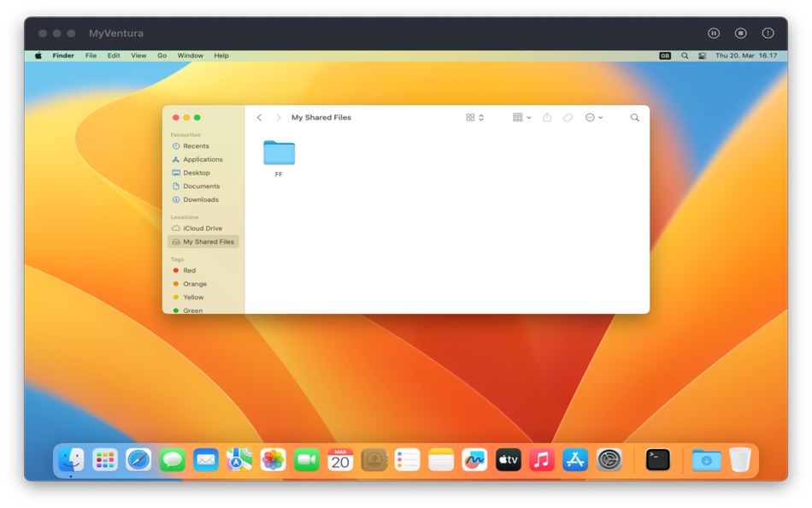Open FaceTime from the Dock

tap(307, 459)
